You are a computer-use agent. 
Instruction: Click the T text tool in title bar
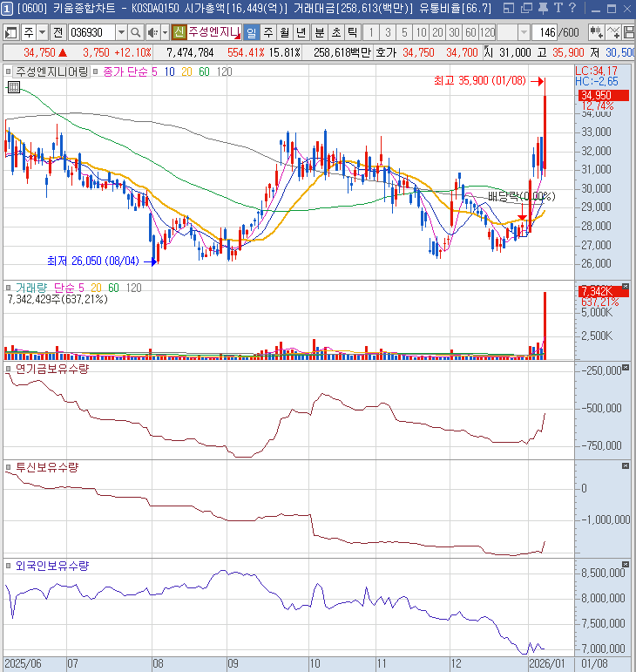tap(558, 8)
